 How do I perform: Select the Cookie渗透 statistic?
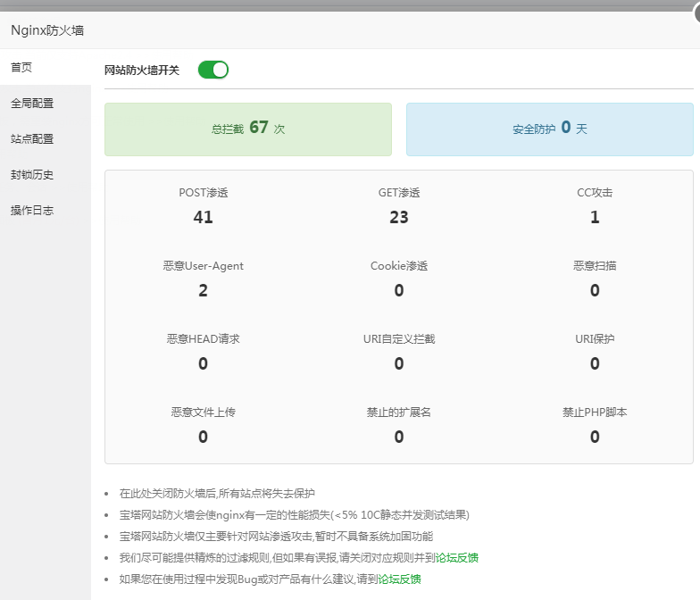(x=399, y=279)
